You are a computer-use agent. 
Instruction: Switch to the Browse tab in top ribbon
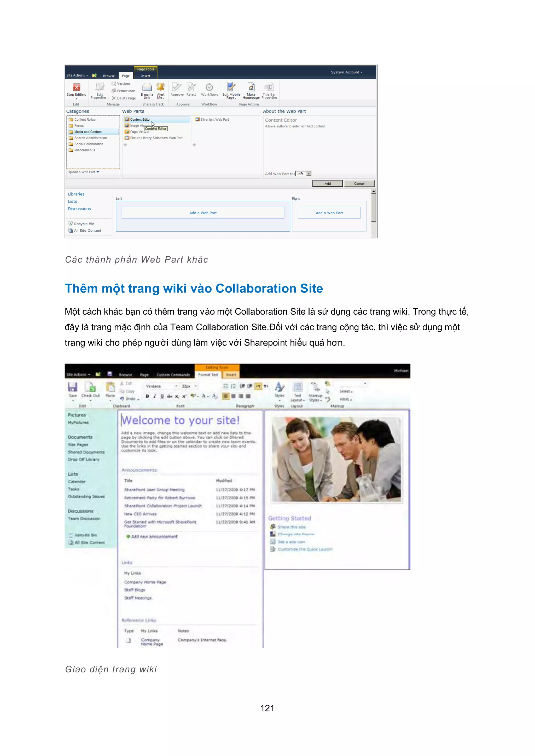109,76
